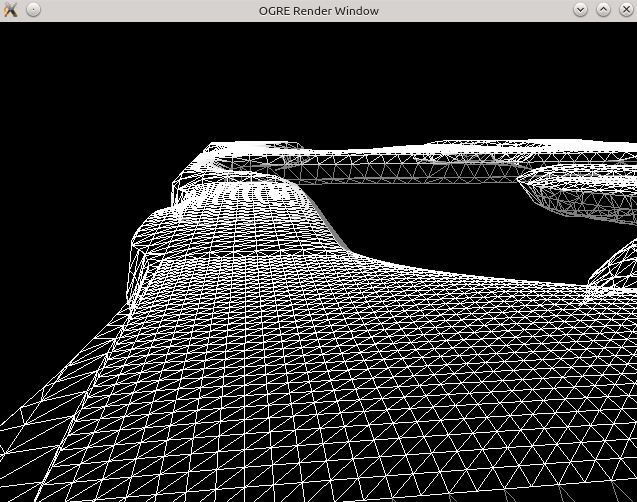Maximize the OGRE Render Window

603,10
